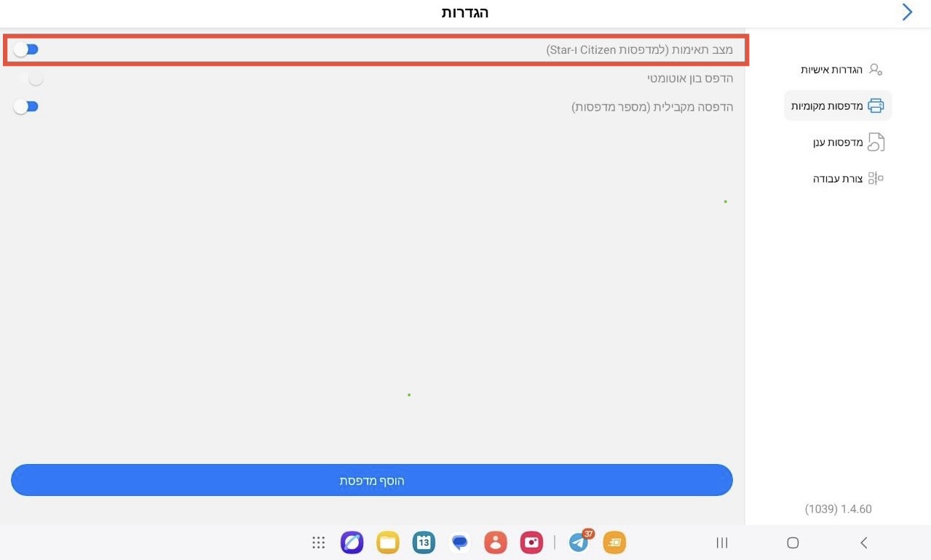Open the apps grid drawer
Image resolution: width=931 pixels, height=560 pixels.
(318, 543)
